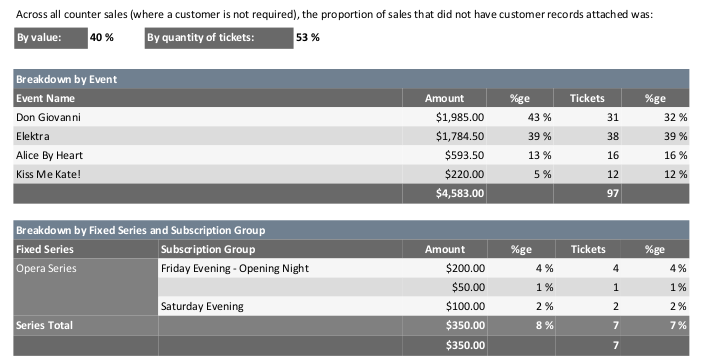702x362 pixels.
Task: Select the Saturday Evening subscription row
Action: (x=424, y=306)
